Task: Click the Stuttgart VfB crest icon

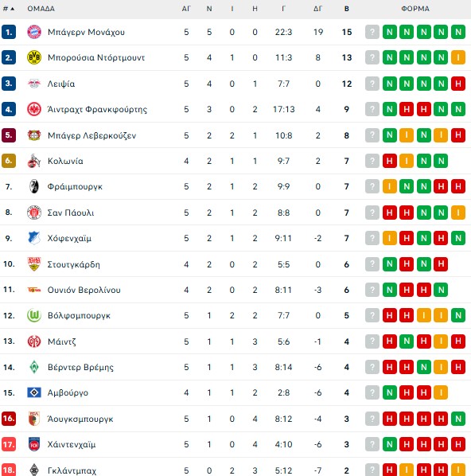Action: click(34, 263)
